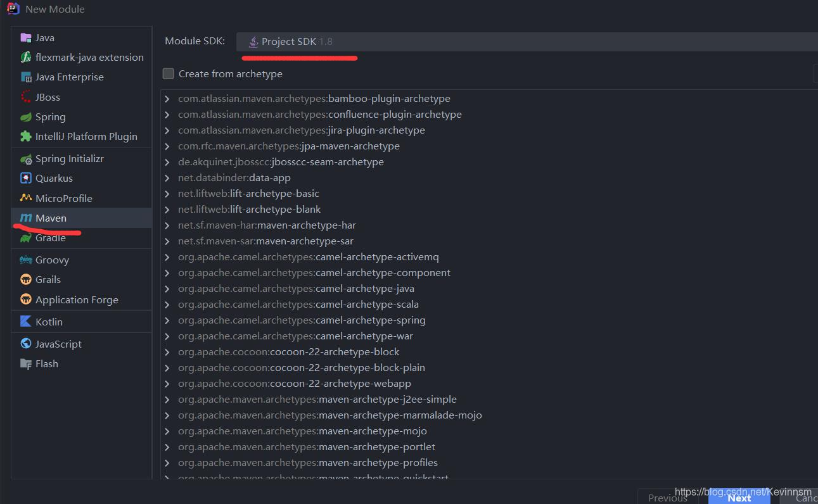Choose Kotlin module type label
Viewport: 818px width, 504px height.
point(49,322)
